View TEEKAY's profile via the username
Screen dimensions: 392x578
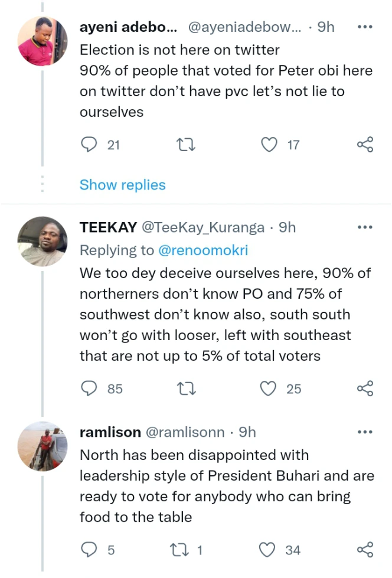[109, 227]
